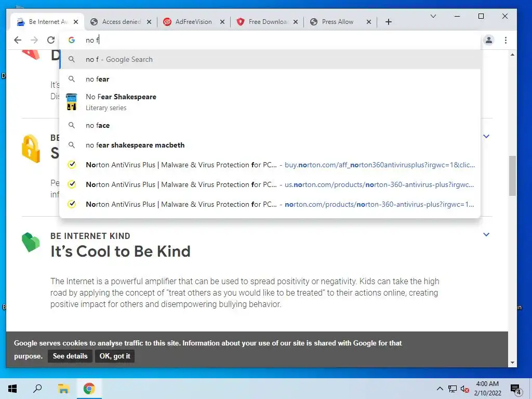
Task: Click the Google G icon in address bar
Action: click(x=72, y=40)
